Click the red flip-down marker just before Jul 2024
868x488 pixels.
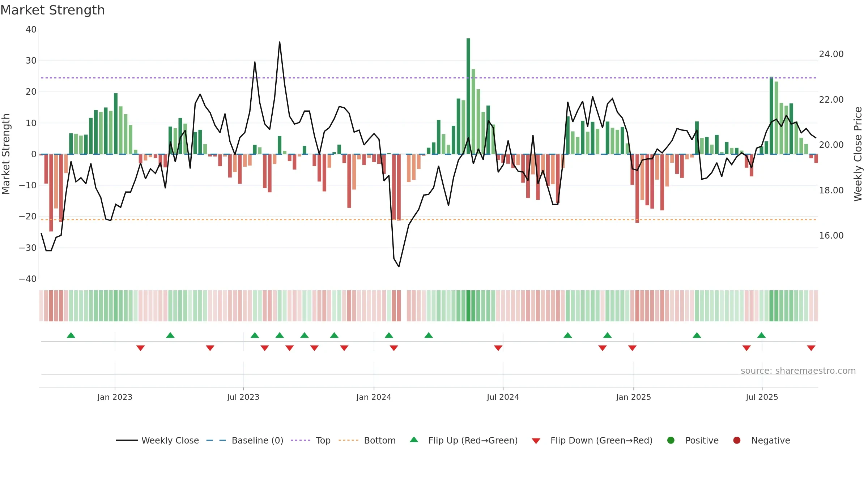click(x=498, y=348)
